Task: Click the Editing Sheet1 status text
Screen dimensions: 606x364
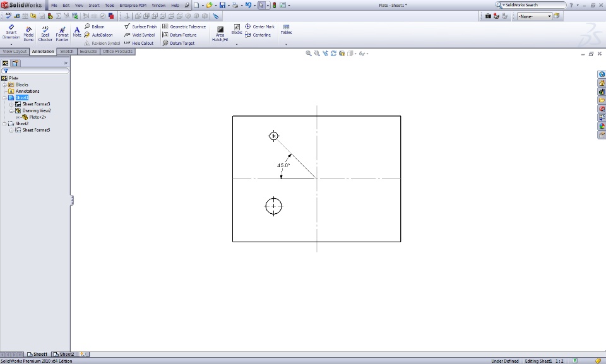Action: (538, 361)
